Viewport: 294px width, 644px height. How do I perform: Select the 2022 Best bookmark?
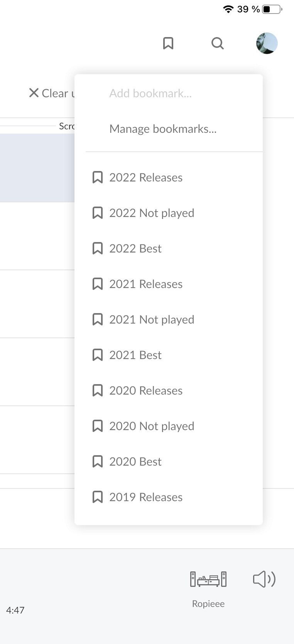click(x=135, y=249)
